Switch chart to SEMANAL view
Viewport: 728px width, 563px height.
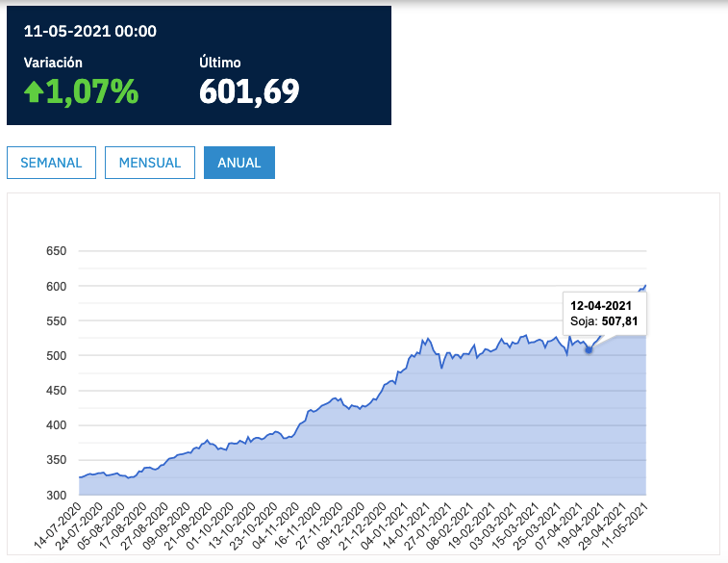[51, 163]
